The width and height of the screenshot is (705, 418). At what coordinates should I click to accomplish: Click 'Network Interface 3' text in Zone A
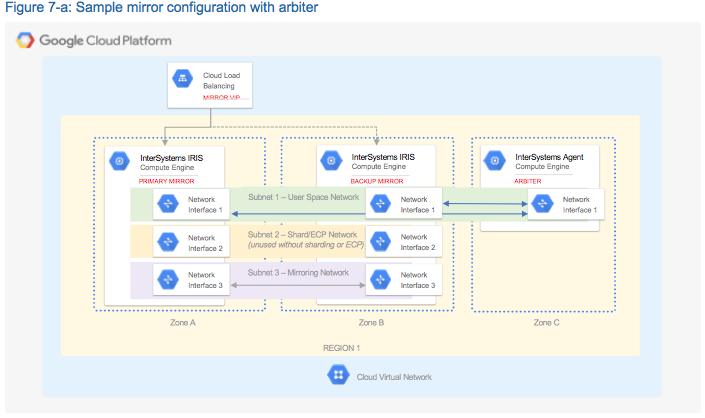[205, 280]
